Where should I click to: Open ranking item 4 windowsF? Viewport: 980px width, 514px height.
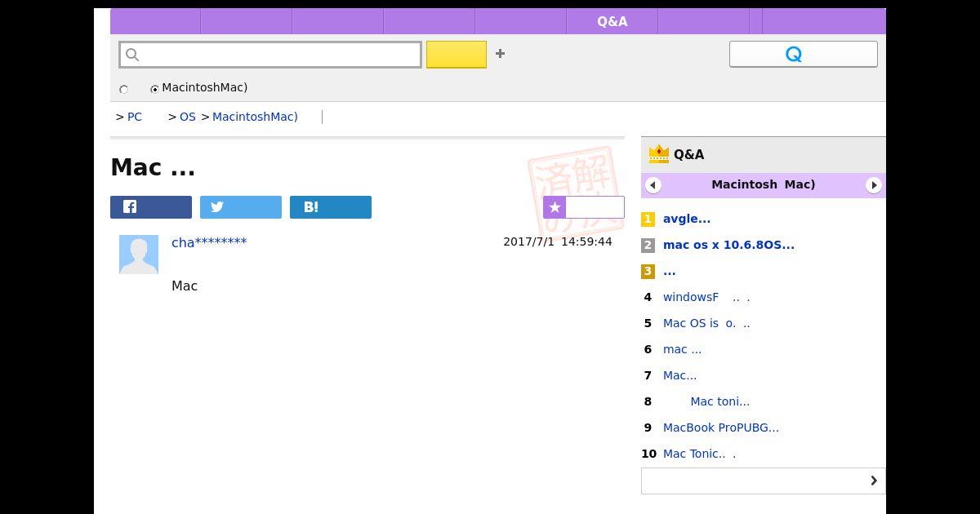tap(706, 297)
